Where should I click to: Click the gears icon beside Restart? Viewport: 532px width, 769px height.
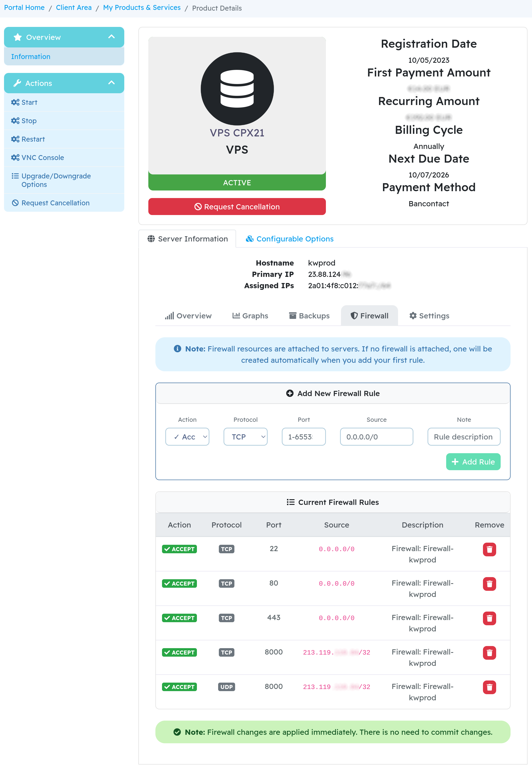(x=15, y=139)
